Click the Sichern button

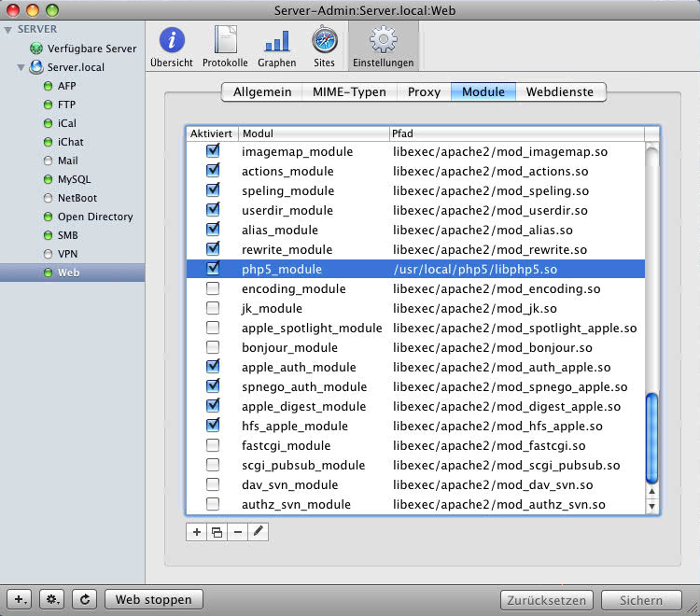coord(641,600)
